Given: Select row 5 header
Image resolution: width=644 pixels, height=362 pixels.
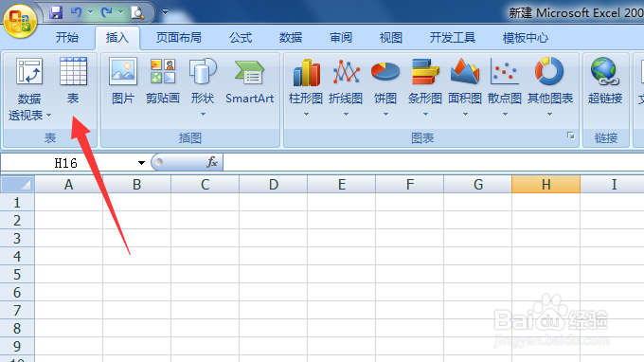Looking at the screenshot, I should [17, 275].
